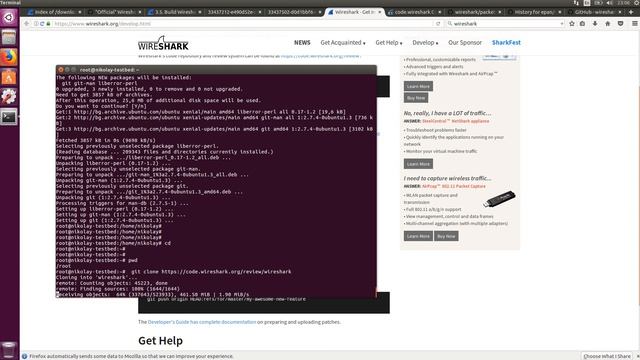Image resolution: width=640 pixels, height=360 pixels.
Task: Go back with Firefox's back arrow
Action: 27,24
